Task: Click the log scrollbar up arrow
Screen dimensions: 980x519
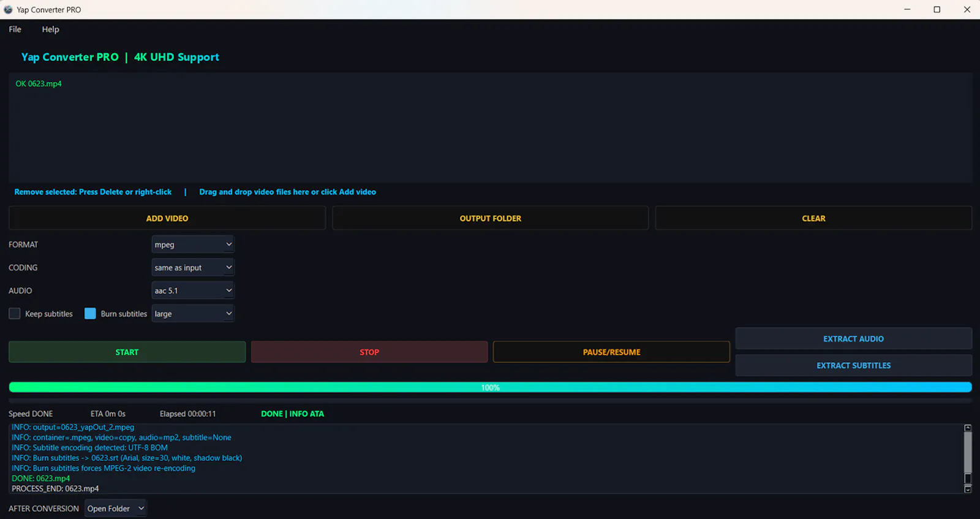Action: [x=968, y=428]
